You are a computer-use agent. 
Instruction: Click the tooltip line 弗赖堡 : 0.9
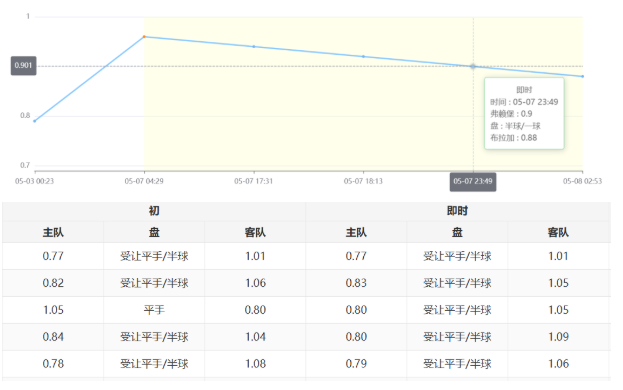pos(511,114)
